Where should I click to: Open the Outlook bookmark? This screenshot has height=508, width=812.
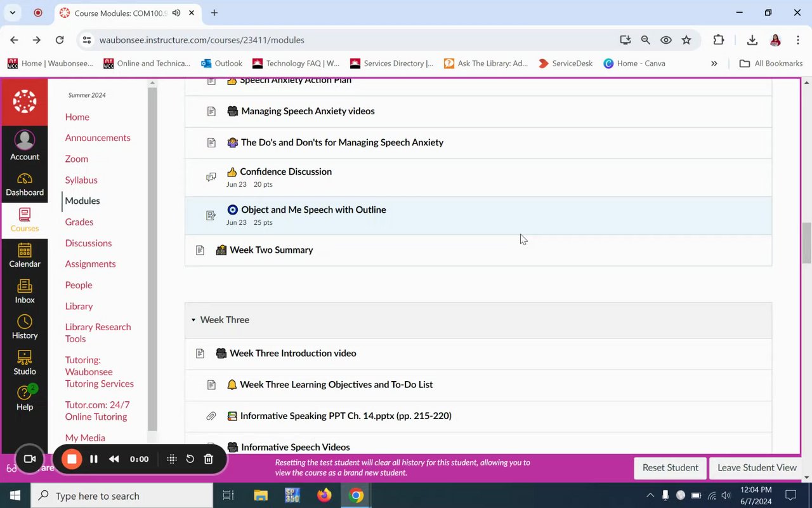(x=221, y=63)
